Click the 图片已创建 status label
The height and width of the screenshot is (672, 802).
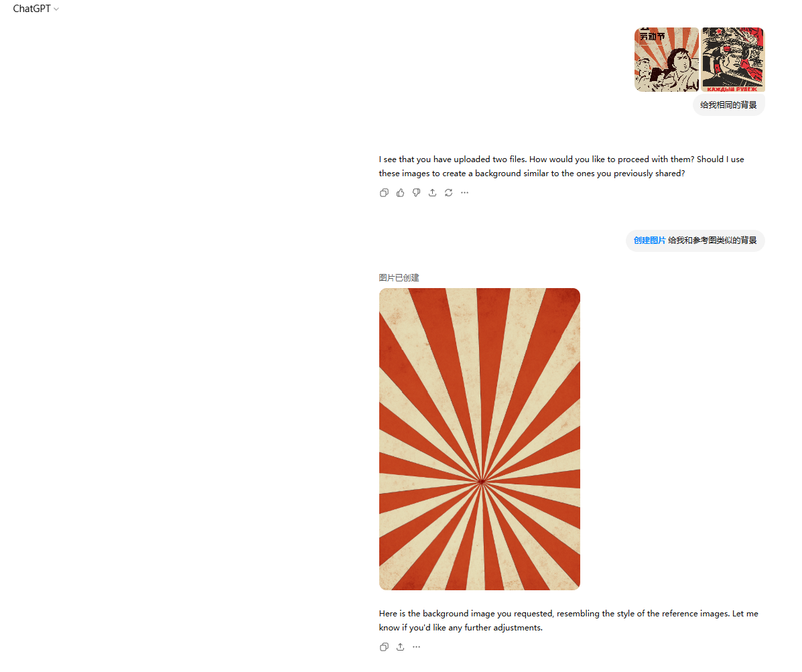[399, 277]
